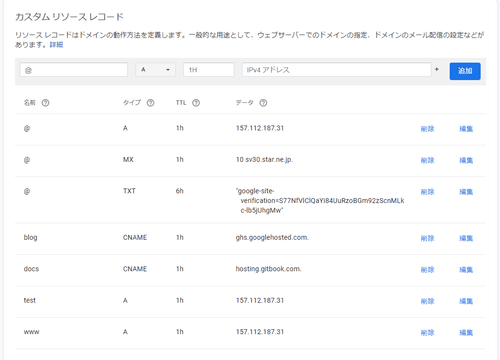Delete the MX record
Image resolution: width=500 pixels, height=360 pixels.
(427, 160)
